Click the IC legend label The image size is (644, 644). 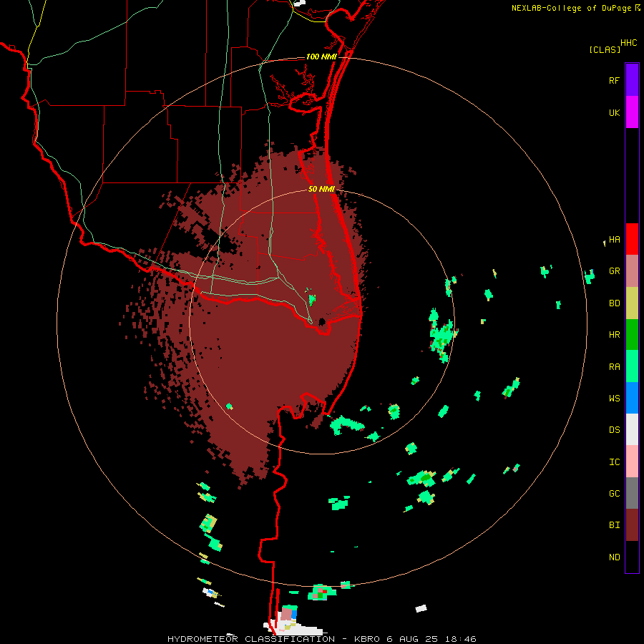tap(614, 462)
